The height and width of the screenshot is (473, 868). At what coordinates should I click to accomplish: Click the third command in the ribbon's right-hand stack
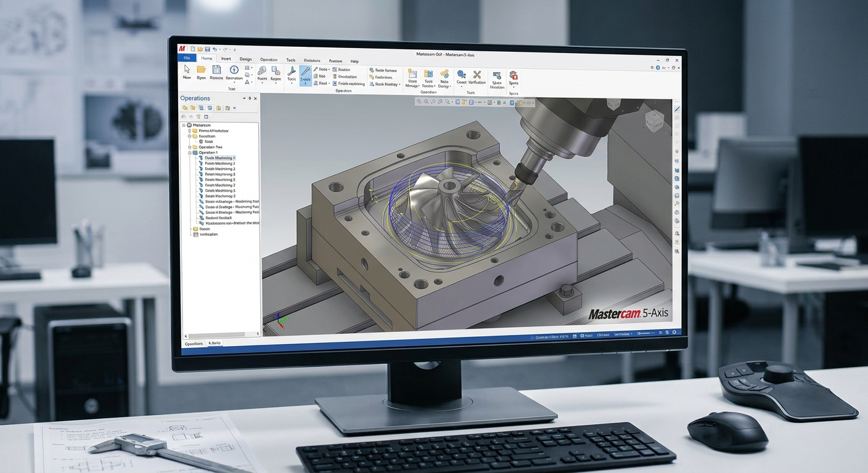(x=385, y=84)
